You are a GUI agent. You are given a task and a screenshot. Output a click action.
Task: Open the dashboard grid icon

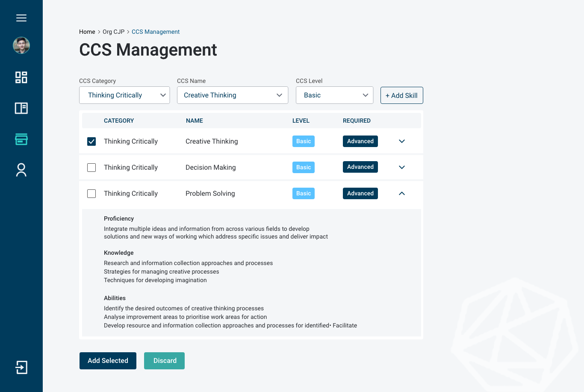(21, 77)
